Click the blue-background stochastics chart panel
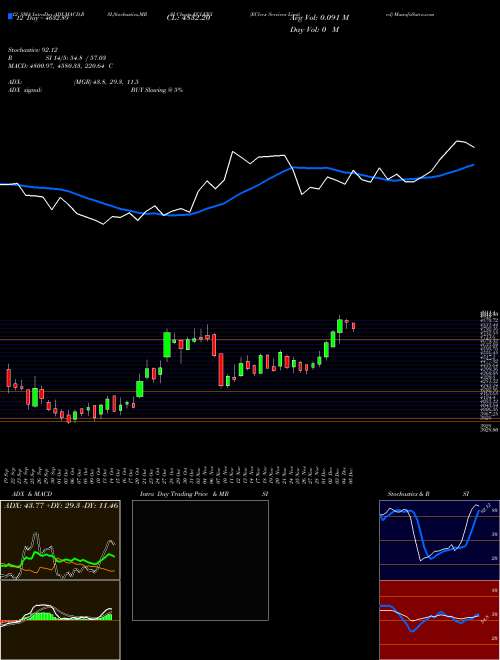500x660 pixels. [x=439, y=540]
